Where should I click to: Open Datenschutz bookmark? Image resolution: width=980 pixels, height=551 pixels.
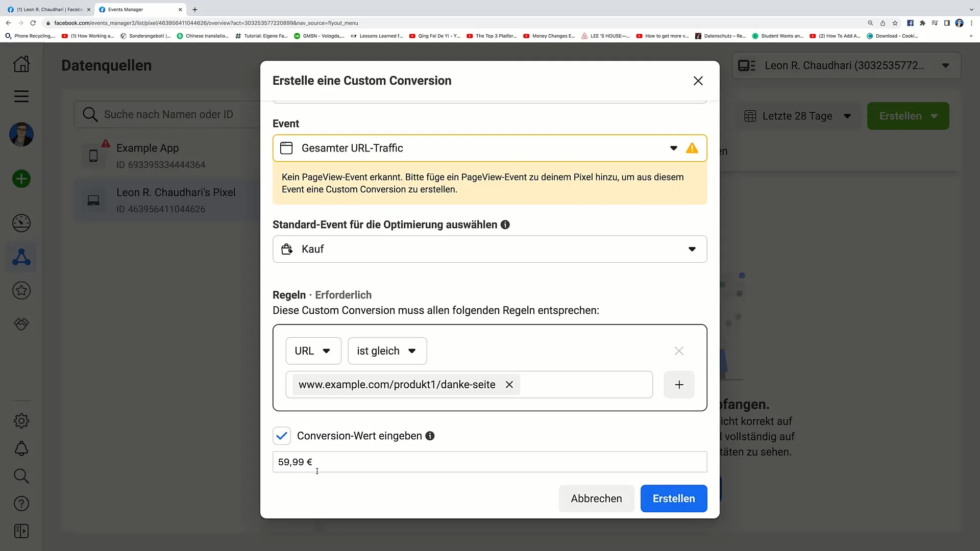point(721,36)
